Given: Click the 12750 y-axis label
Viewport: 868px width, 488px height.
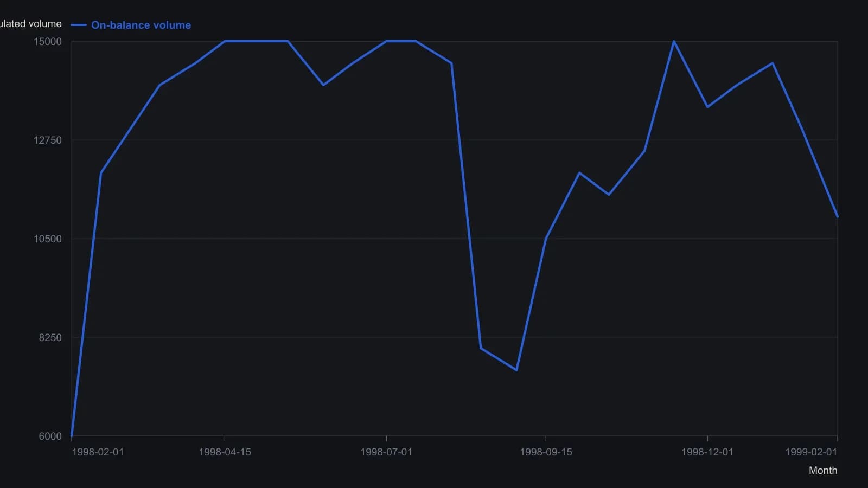Looking at the screenshot, I should pyautogui.click(x=48, y=140).
